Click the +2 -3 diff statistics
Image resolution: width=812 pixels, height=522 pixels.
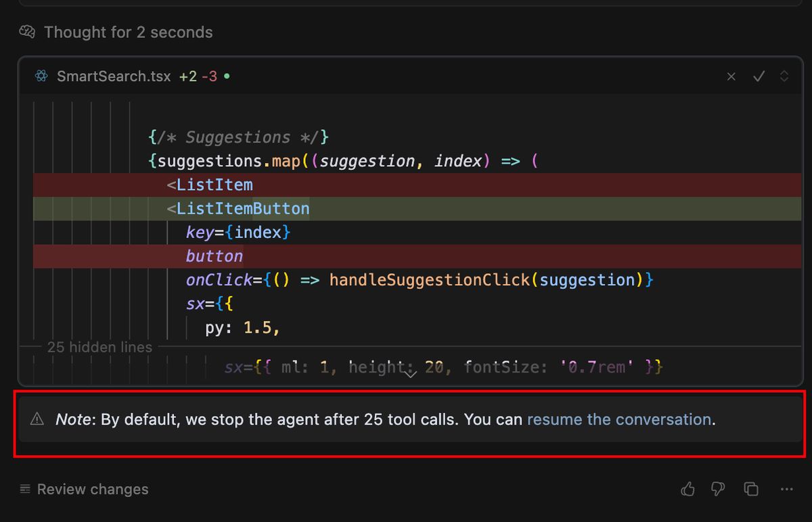pyautogui.click(x=198, y=76)
